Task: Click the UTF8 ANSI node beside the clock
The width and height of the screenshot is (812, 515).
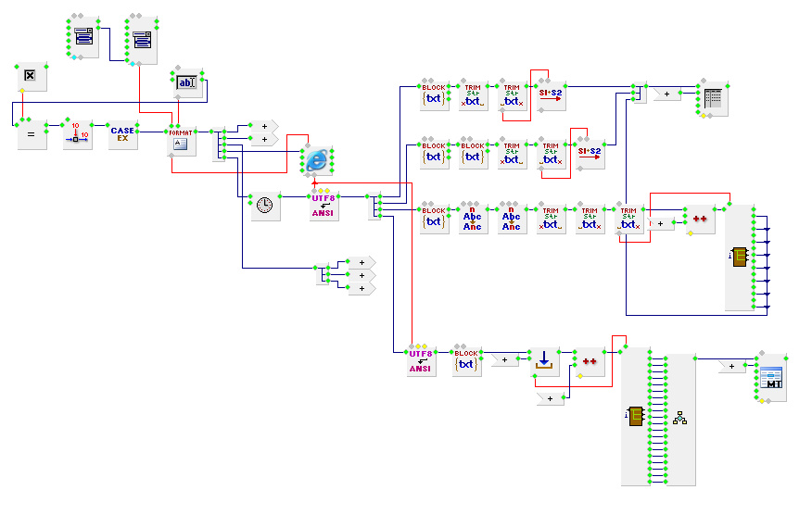Action: [x=324, y=207]
